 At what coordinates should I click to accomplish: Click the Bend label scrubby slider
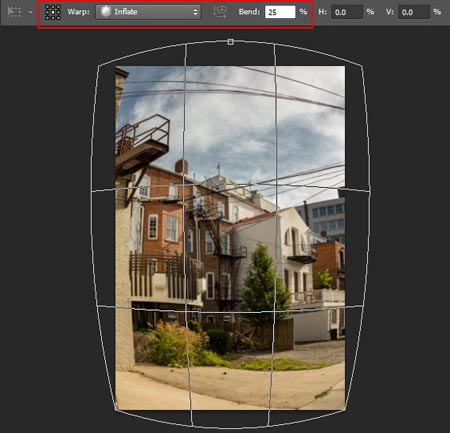249,12
